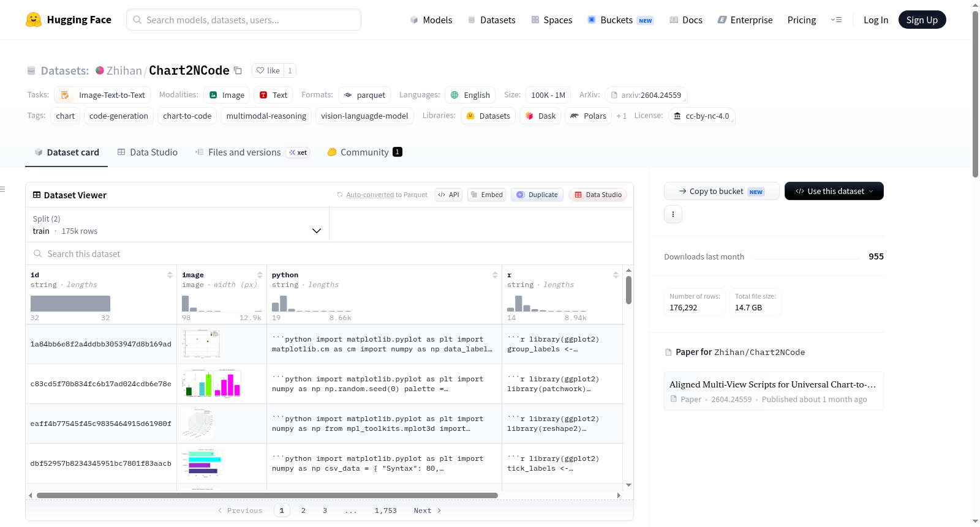Screen dimensions: 980x527
Task: Go to page 2 of the viewer
Action: click(303, 510)
